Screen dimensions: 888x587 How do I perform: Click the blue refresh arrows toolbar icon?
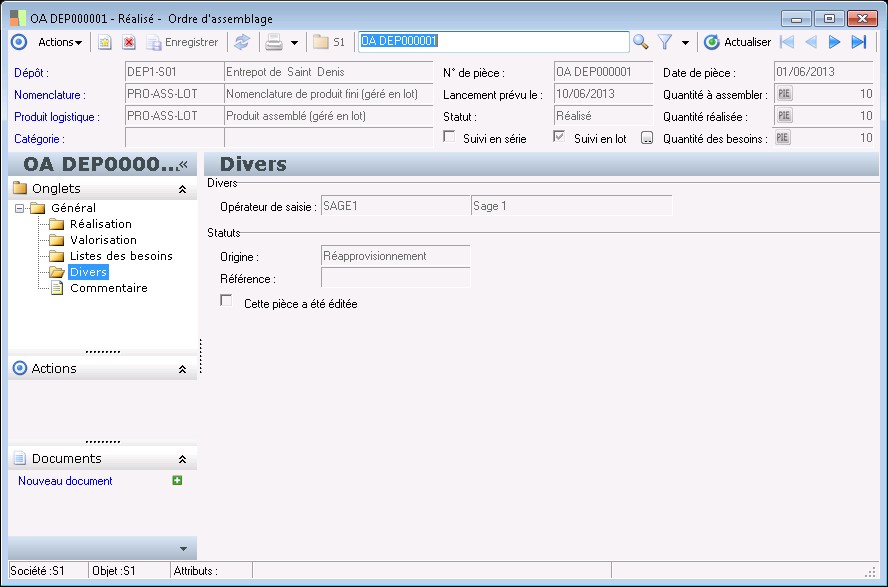[x=242, y=42]
